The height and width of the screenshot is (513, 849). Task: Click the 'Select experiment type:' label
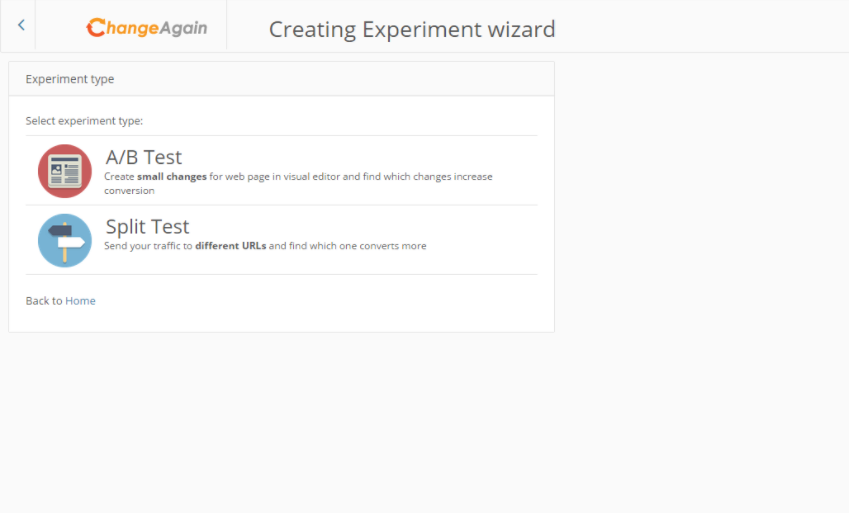point(84,121)
